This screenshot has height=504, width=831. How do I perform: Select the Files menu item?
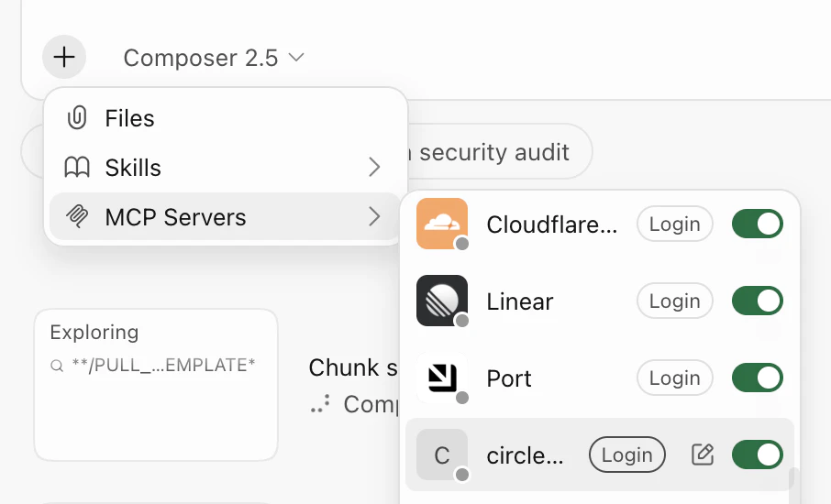point(225,118)
